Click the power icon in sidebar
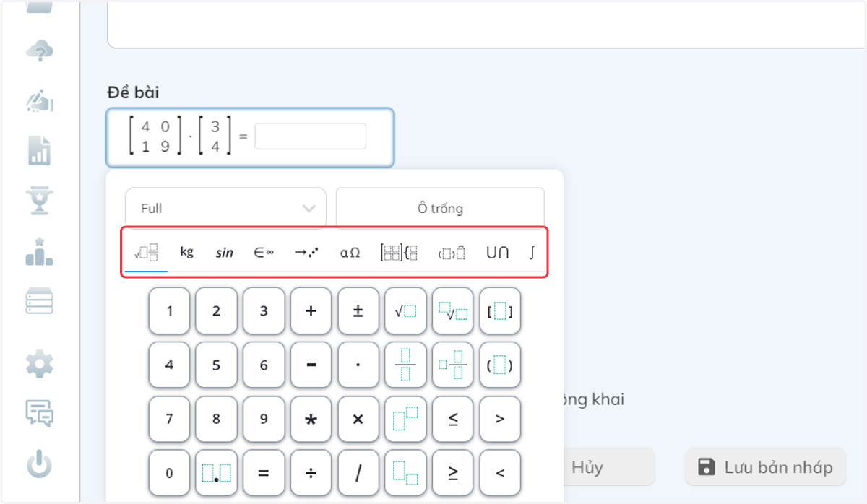 40,464
